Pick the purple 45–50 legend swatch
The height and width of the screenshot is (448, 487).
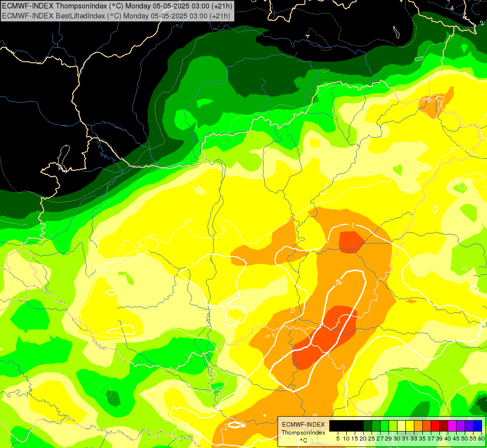(x=461, y=426)
